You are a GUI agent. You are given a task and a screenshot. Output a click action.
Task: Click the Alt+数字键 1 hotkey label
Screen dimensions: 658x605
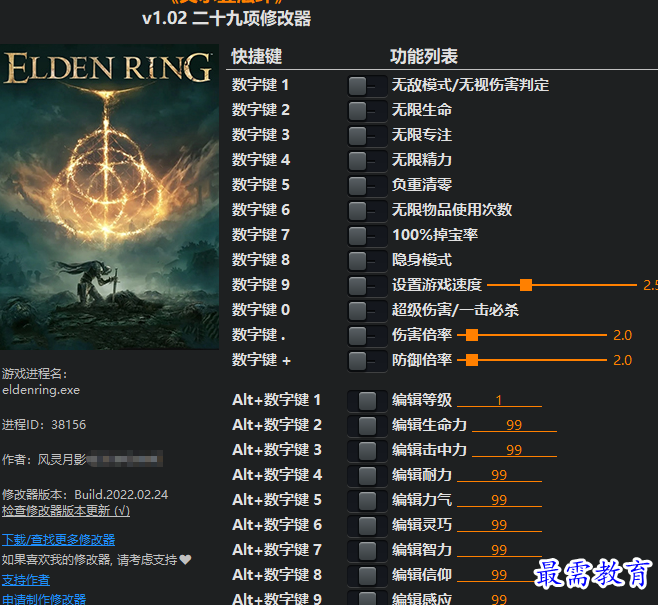tap(277, 400)
